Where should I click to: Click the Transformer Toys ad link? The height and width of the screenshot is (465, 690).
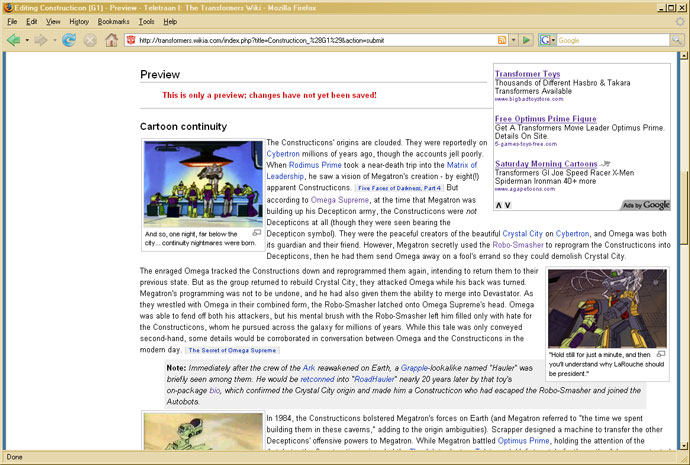pos(527,74)
